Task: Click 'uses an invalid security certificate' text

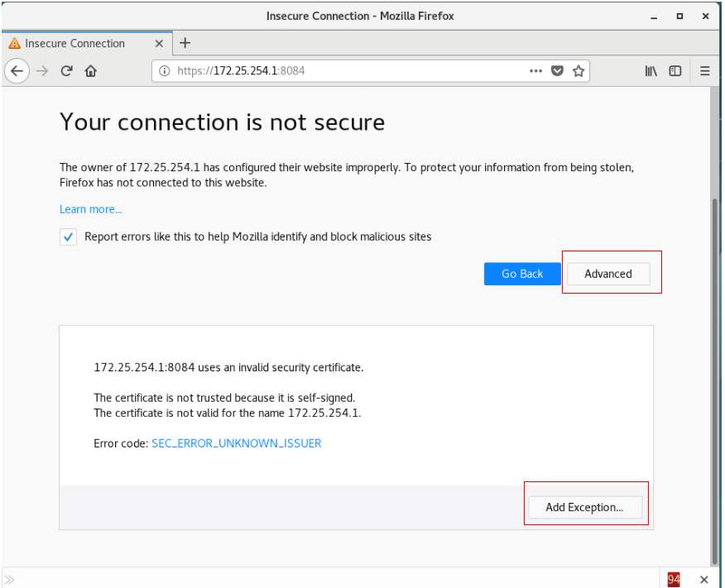Action: click(x=281, y=368)
